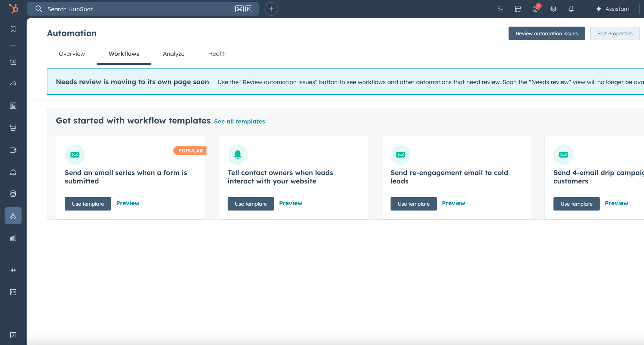Open Bookmarks in the sidebar
The image size is (644, 345).
coord(13,29)
